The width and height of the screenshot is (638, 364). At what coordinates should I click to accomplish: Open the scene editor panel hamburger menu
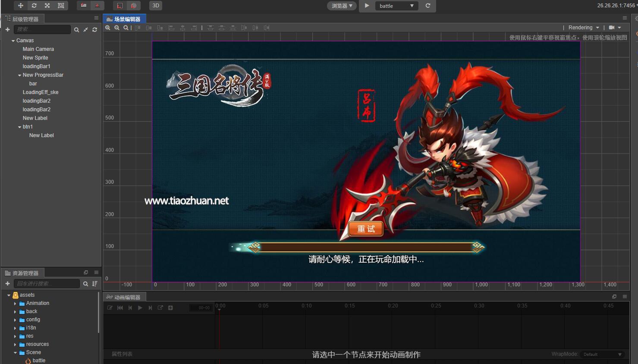pyautogui.click(x=625, y=18)
